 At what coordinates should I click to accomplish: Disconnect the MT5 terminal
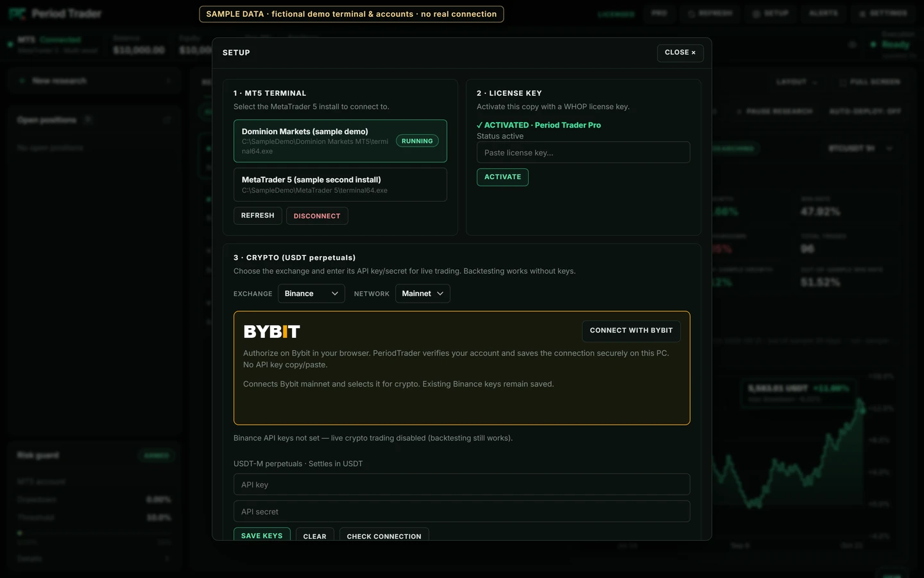(x=317, y=216)
